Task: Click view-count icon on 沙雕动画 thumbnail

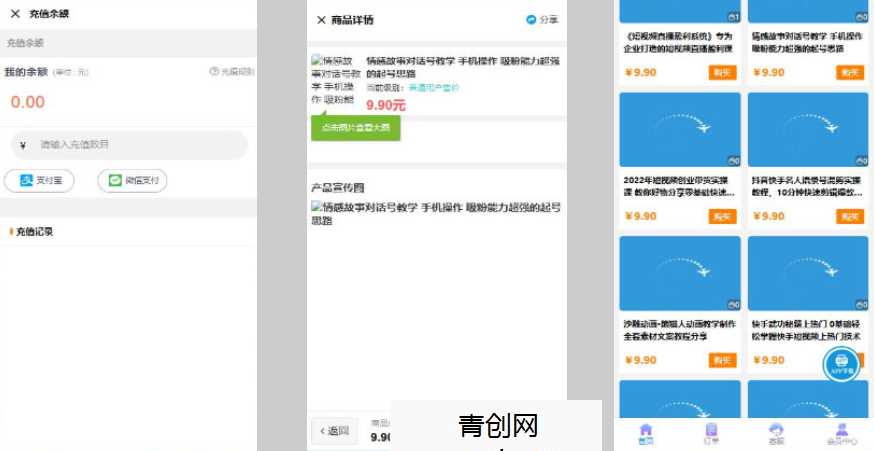Action: click(x=733, y=304)
